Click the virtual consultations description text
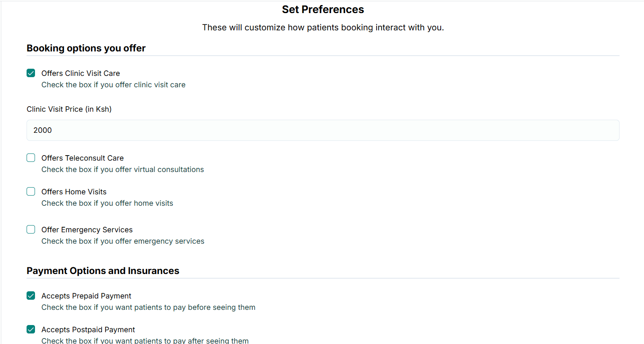Image resolution: width=644 pixels, height=344 pixels. coord(122,169)
